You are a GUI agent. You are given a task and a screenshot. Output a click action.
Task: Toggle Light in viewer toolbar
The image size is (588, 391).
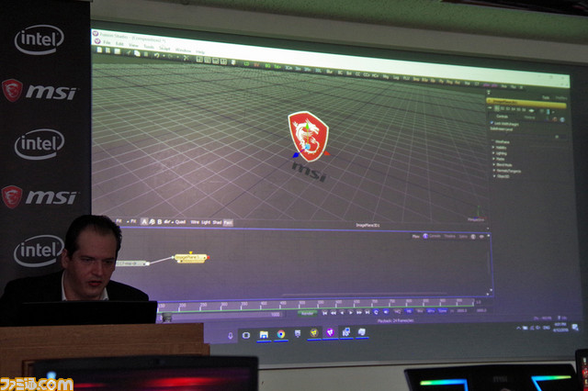pos(206,222)
